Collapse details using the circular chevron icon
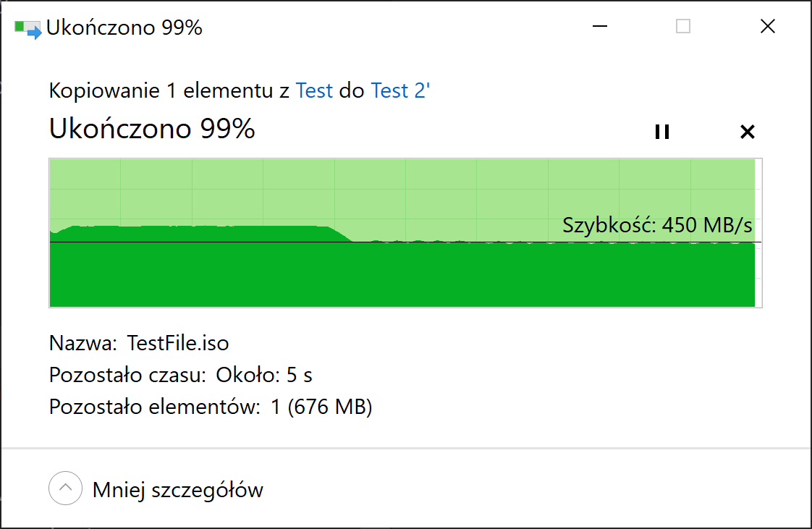The width and height of the screenshot is (812, 529). click(65, 488)
